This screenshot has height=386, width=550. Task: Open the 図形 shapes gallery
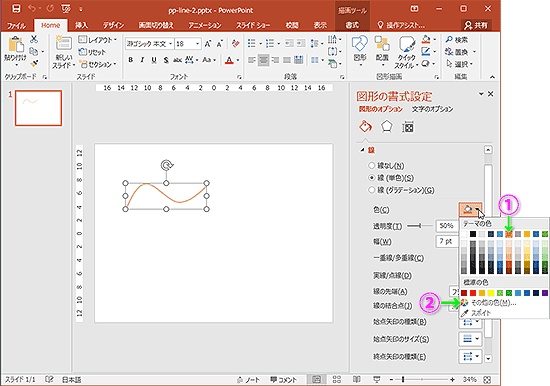pos(360,52)
